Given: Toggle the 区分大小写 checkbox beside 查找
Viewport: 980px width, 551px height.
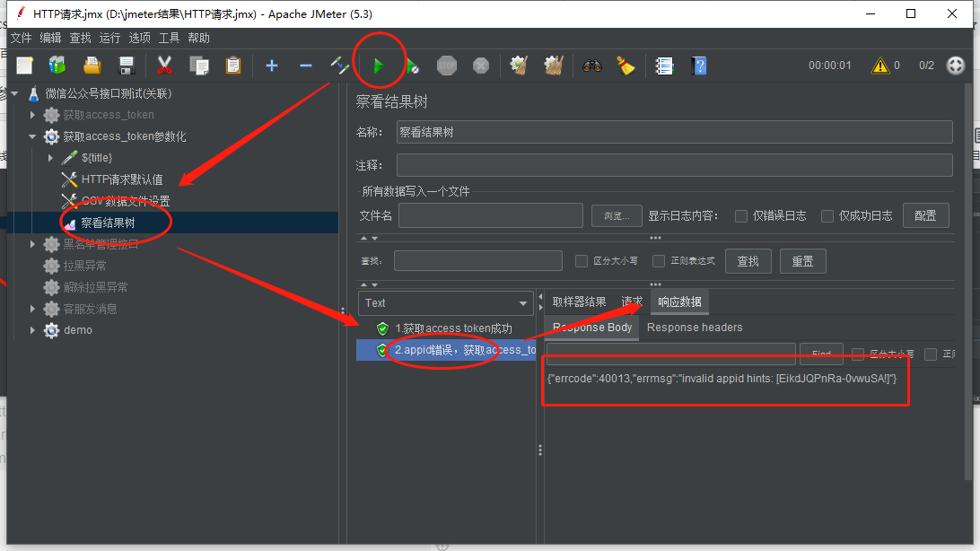Looking at the screenshot, I should 582,261.
